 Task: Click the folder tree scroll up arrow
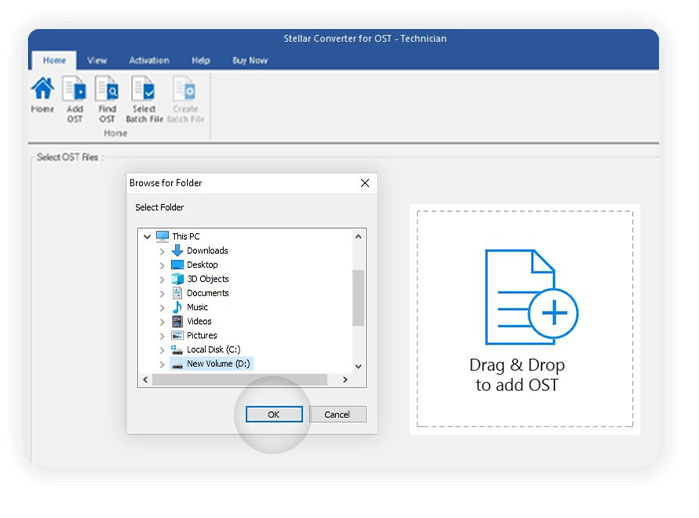click(x=358, y=237)
